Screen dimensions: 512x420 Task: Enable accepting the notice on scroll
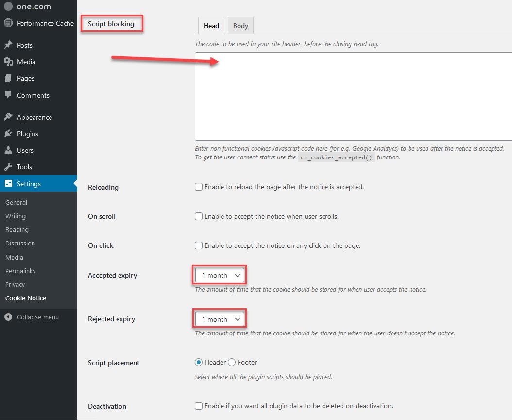(x=199, y=216)
